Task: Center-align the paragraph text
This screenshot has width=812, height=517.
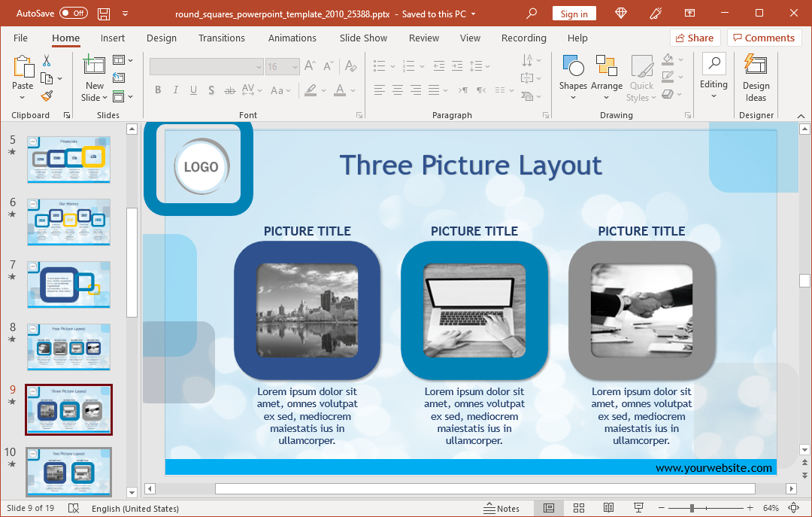Action: 397,90
